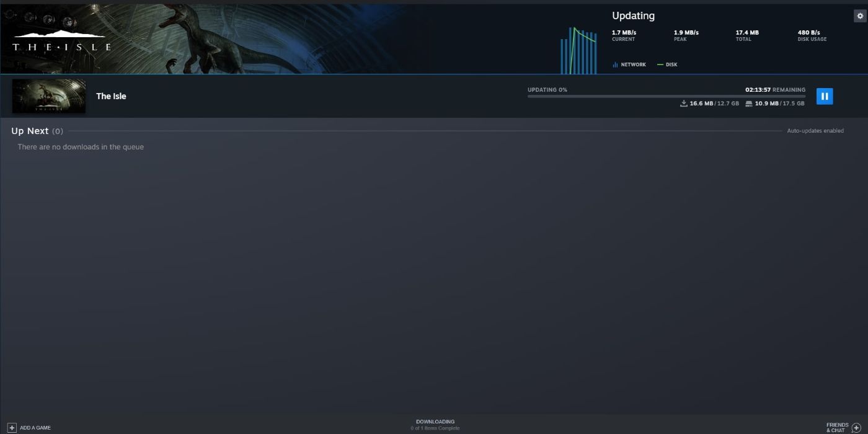Open download settings gear icon

point(859,16)
